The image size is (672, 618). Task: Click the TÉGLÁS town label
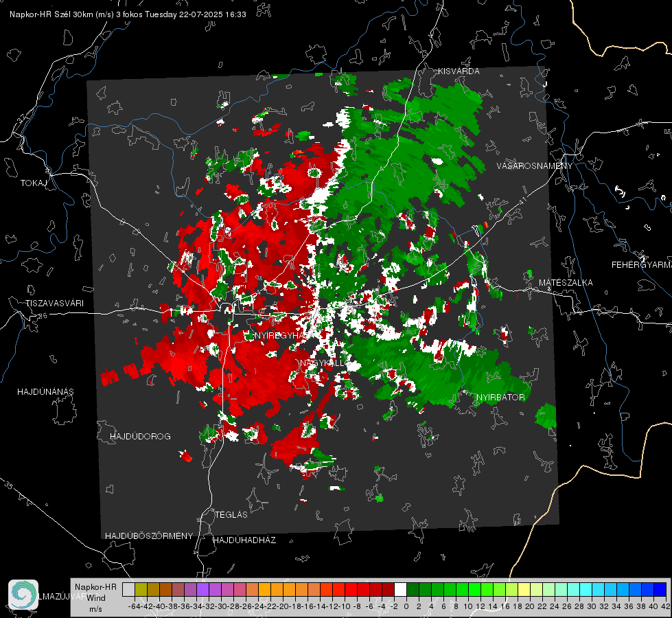click(231, 514)
